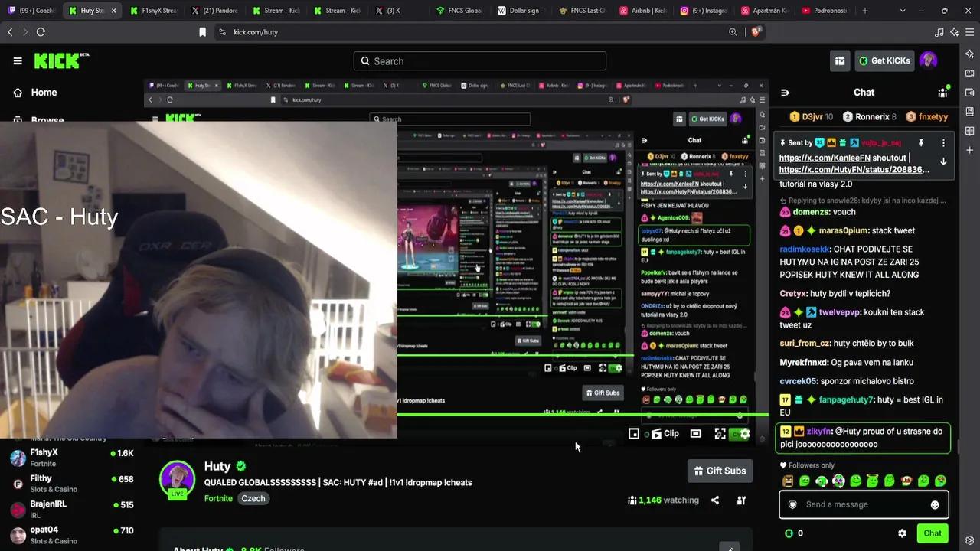
Task: Click the KICK logo
Action: point(61,60)
